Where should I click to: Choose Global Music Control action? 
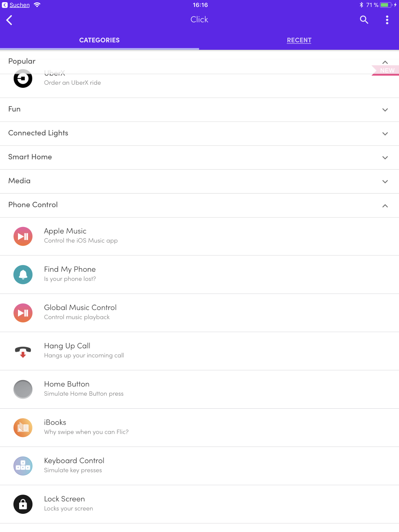coord(80,312)
